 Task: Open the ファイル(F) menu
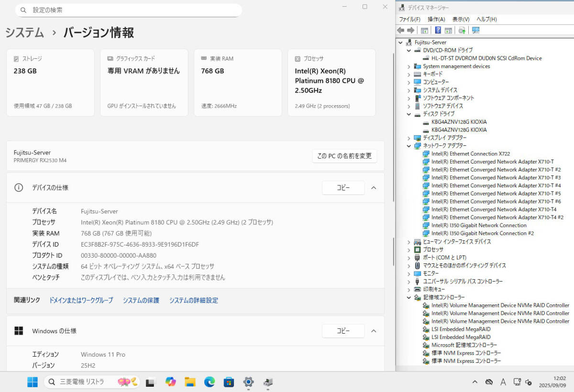(x=409, y=19)
